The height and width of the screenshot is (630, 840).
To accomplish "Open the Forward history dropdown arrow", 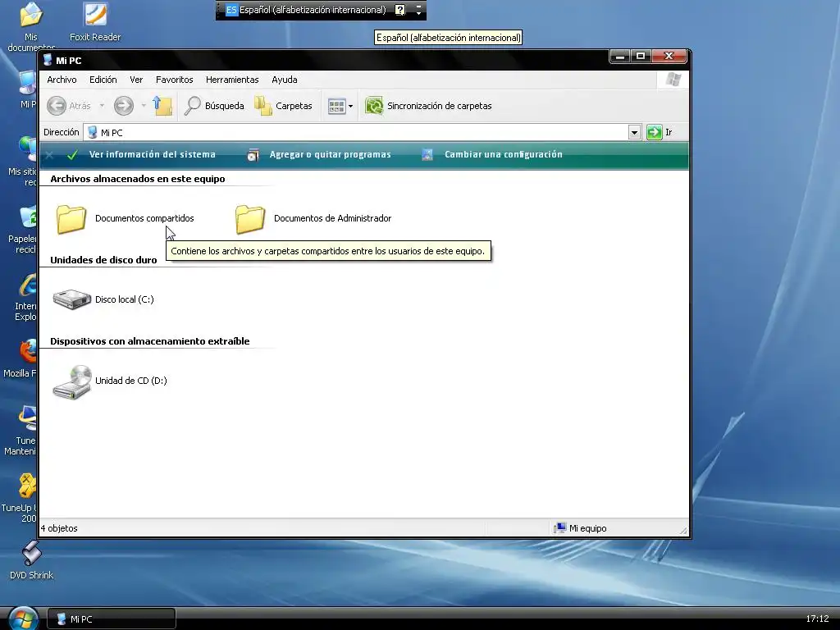I will [x=144, y=106].
